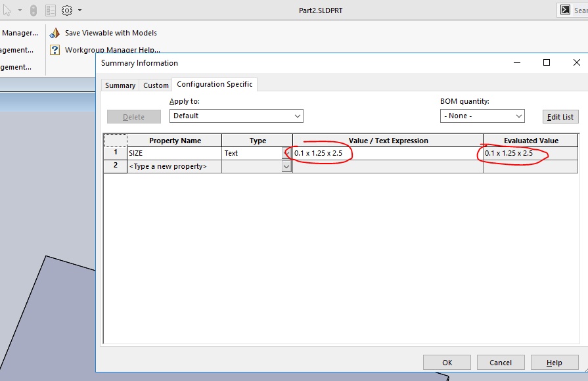The height and width of the screenshot is (381, 588).
Task: Open the Type dropdown in row 2
Action: coord(287,166)
